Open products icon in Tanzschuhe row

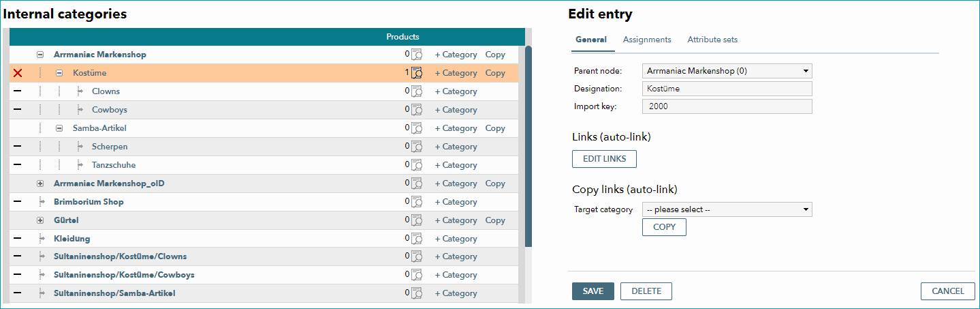pos(417,165)
